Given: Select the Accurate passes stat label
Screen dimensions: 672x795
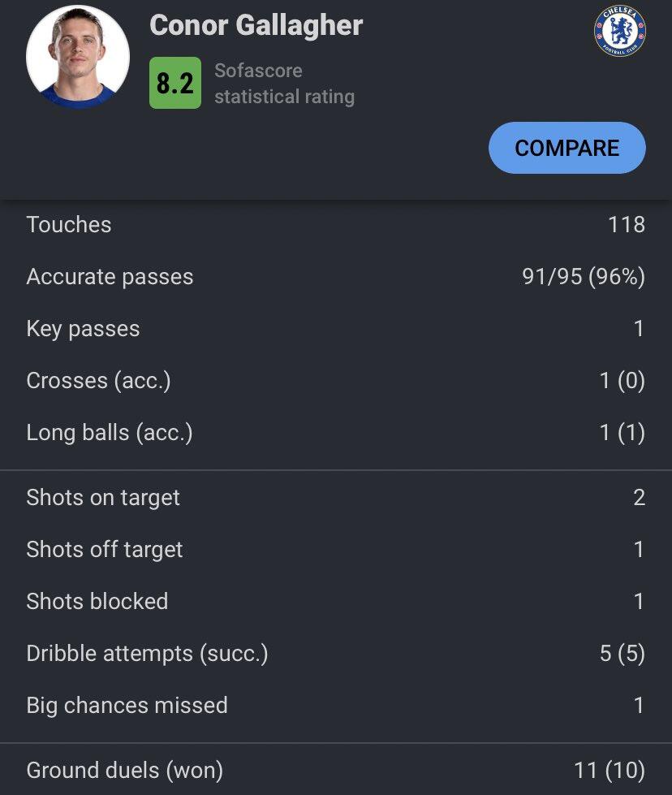Looking at the screenshot, I should (x=110, y=277).
